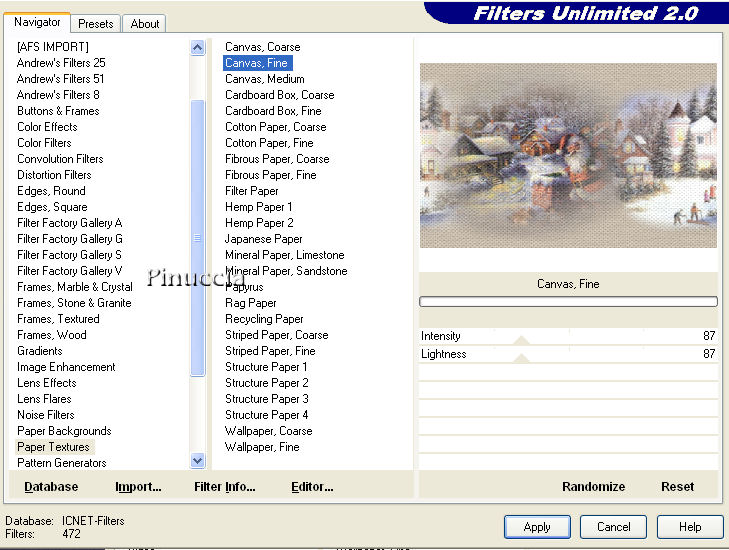Select Structure Paper 3 filter
The image size is (729, 550).
point(266,399)
